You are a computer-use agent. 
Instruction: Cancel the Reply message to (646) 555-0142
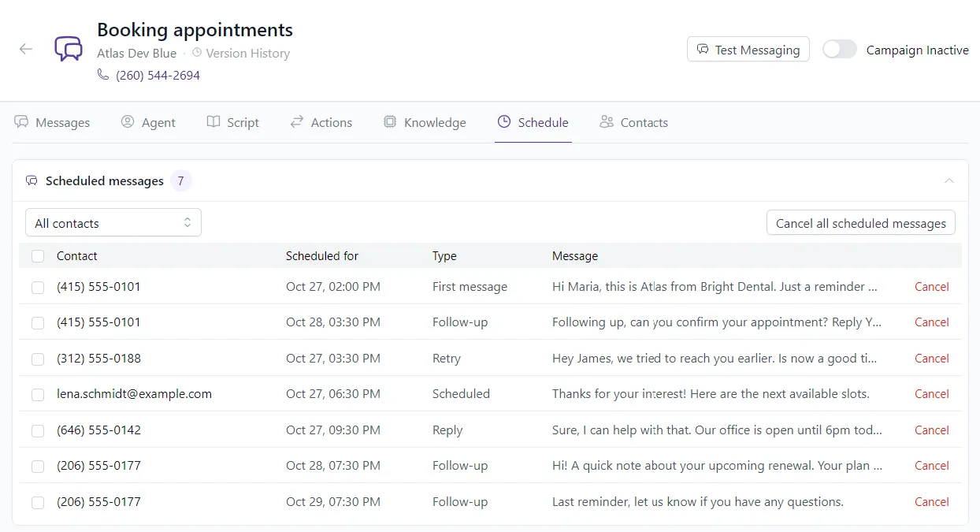932,430
